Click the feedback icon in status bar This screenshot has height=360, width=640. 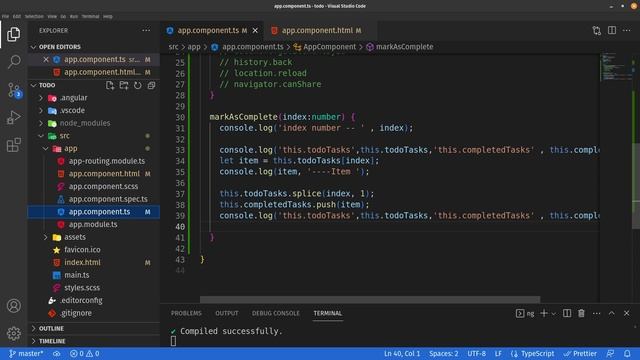pyautogui.click(x=610, y=353)
